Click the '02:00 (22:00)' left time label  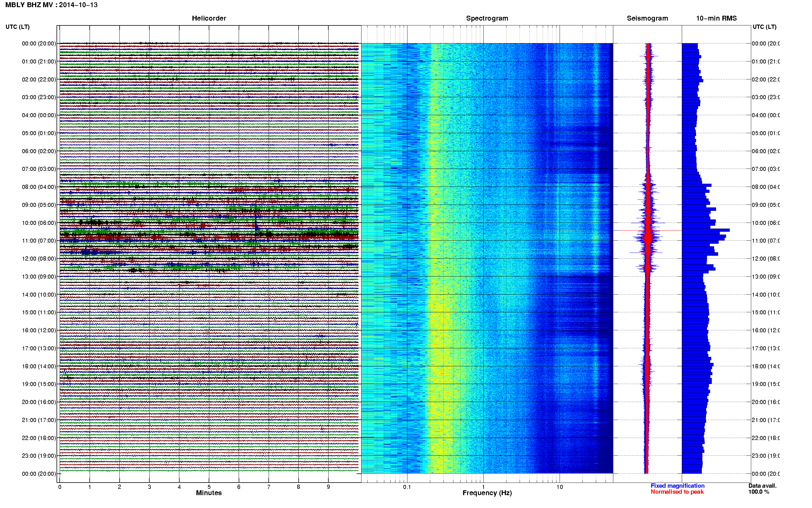pyautogui.click(x=39, y=79)
